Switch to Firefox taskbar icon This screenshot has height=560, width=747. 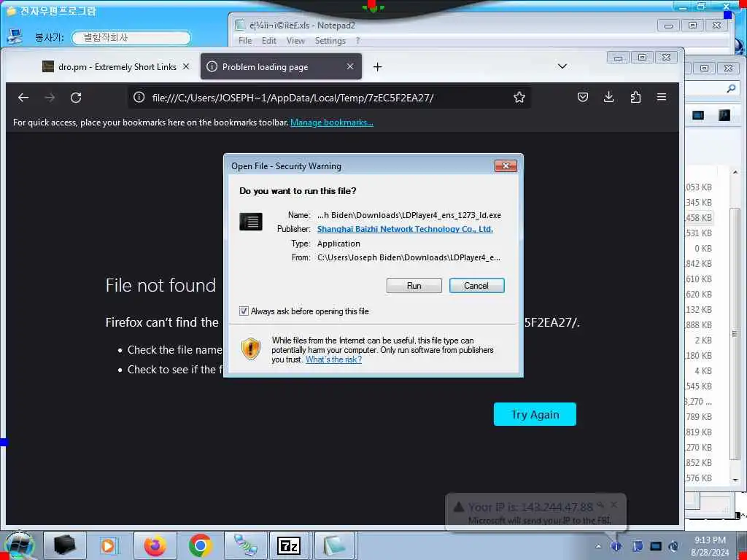pyautogui.click(x=155, y=545)
